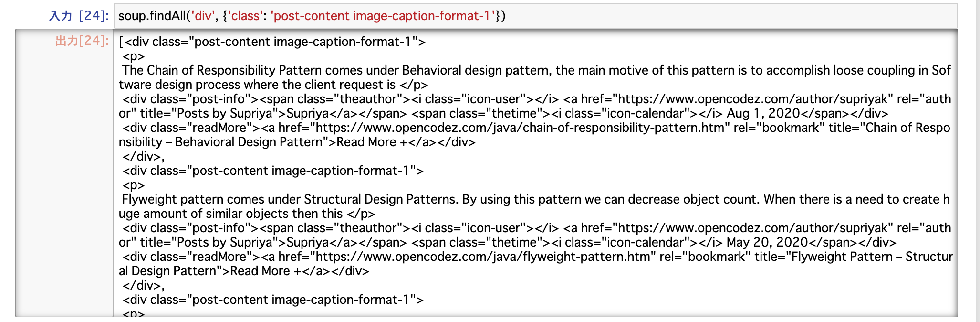
Task: Click 'al Design Pattern">Read More' text
Action: (x=204, y=271)
